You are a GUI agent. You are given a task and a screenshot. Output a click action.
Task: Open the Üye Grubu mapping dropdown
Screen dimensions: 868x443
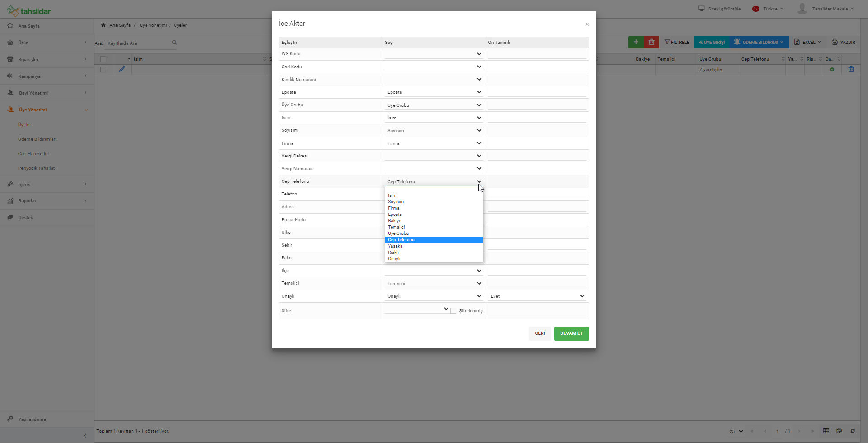click(x=434, y=105)
